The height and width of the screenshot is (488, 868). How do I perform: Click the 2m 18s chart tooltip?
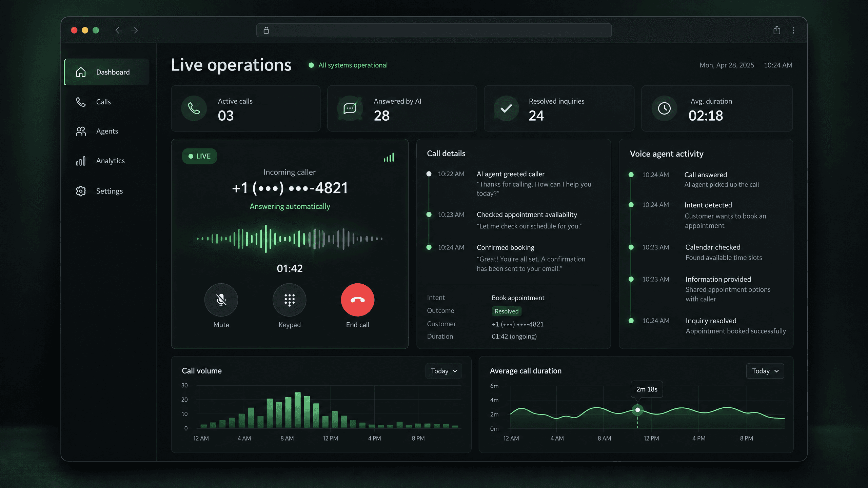click(x=647, y=389)
